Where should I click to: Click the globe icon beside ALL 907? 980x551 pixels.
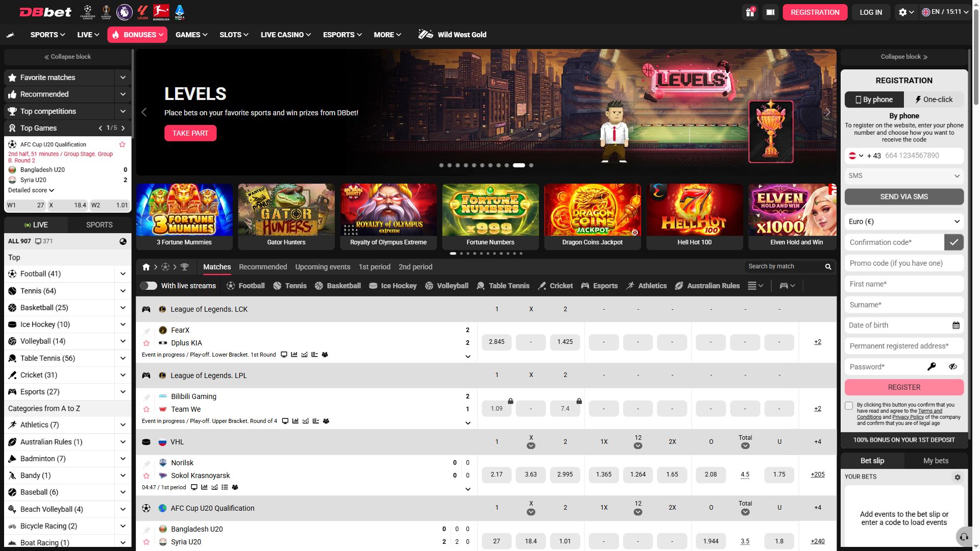123,241
